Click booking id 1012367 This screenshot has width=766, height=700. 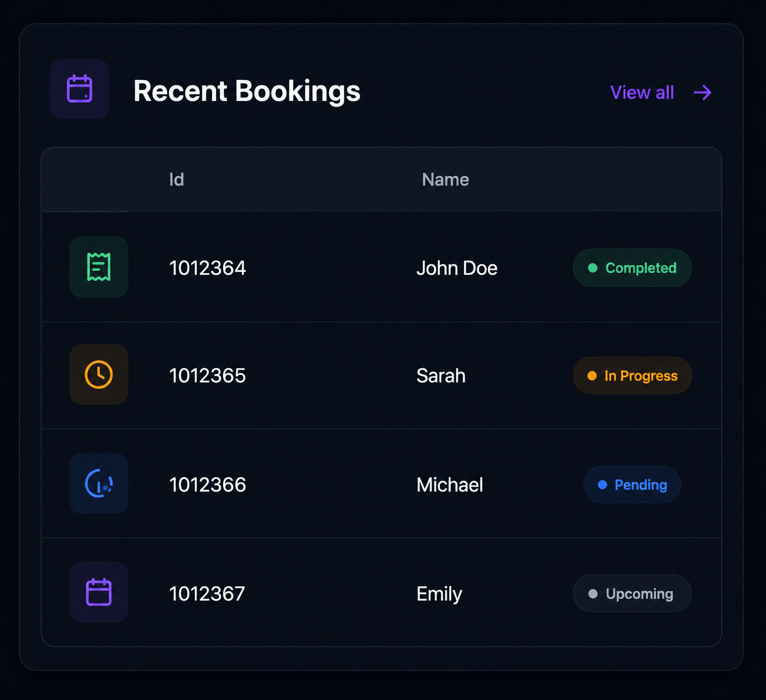[207, 594]
